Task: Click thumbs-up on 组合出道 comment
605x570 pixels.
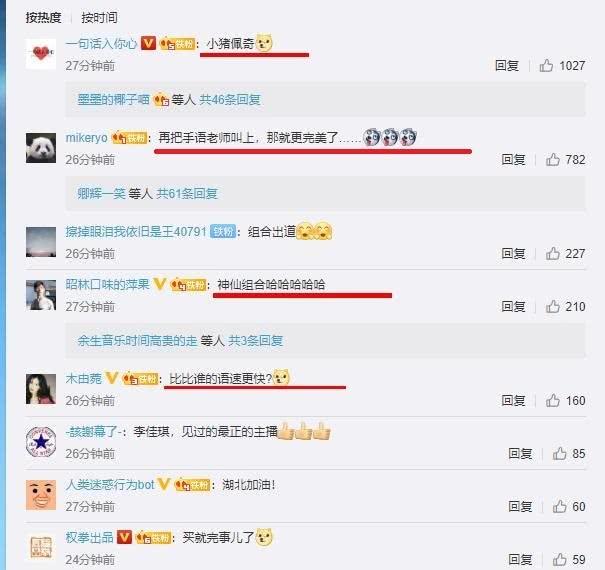Action: (553, 254)
